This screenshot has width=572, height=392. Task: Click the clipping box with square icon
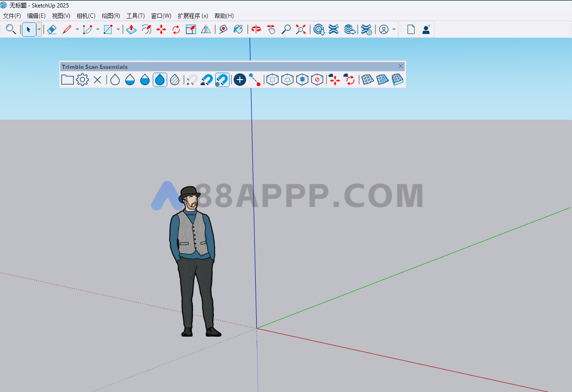click(272, 80)
